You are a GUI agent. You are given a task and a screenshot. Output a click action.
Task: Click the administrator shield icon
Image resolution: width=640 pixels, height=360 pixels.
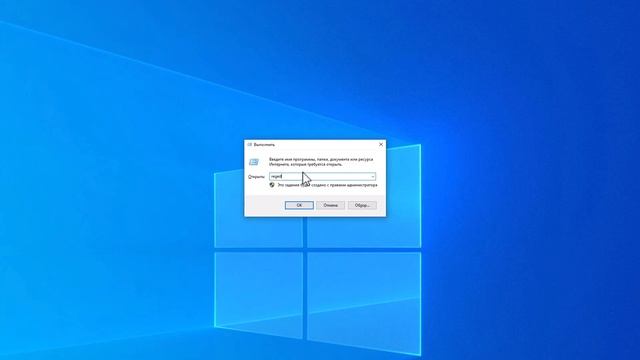click(x=272, y=185)
